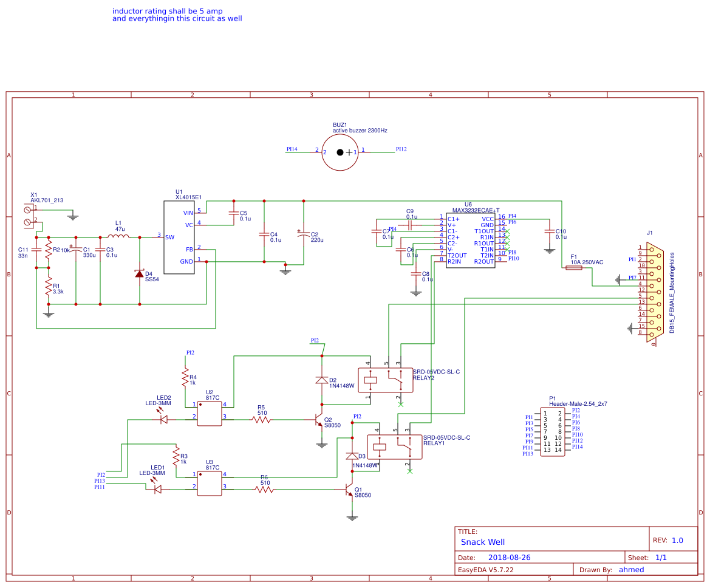Click the DB15 female connector J1
710x588 pixels.
[654, 290]
